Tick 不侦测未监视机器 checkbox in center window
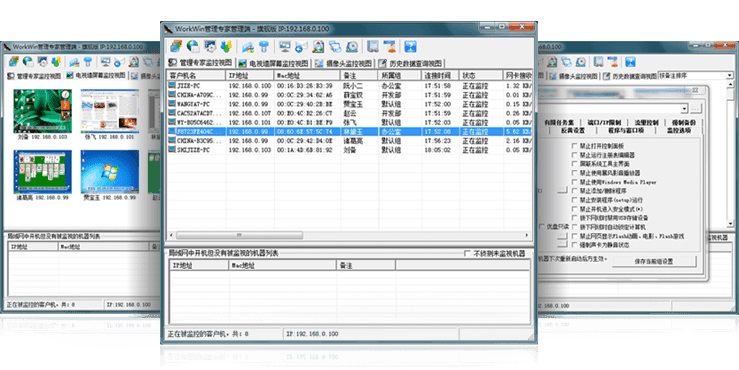The image size is (739, 370). tap(467, 254)
